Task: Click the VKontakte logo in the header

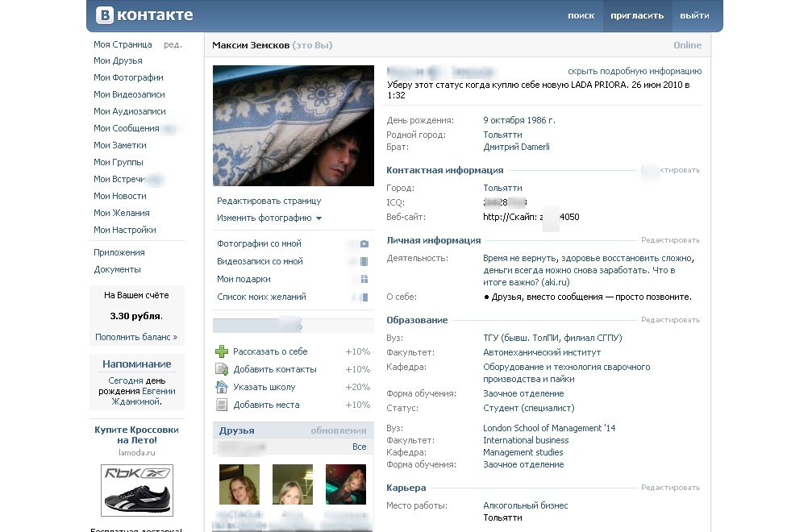Action: pos(144,15)
